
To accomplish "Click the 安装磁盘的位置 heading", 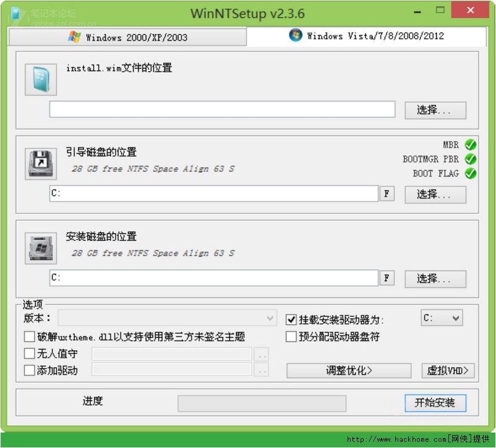I will [x=101, y=237].
